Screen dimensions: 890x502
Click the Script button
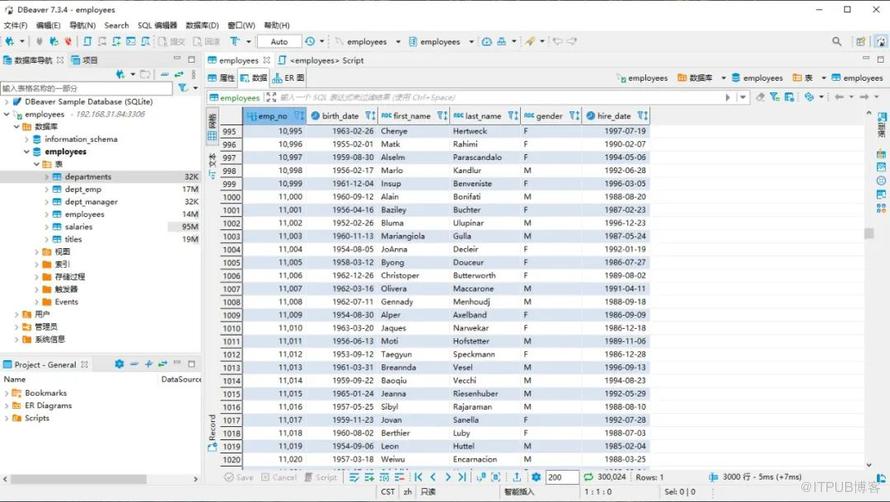click(321, 477)
